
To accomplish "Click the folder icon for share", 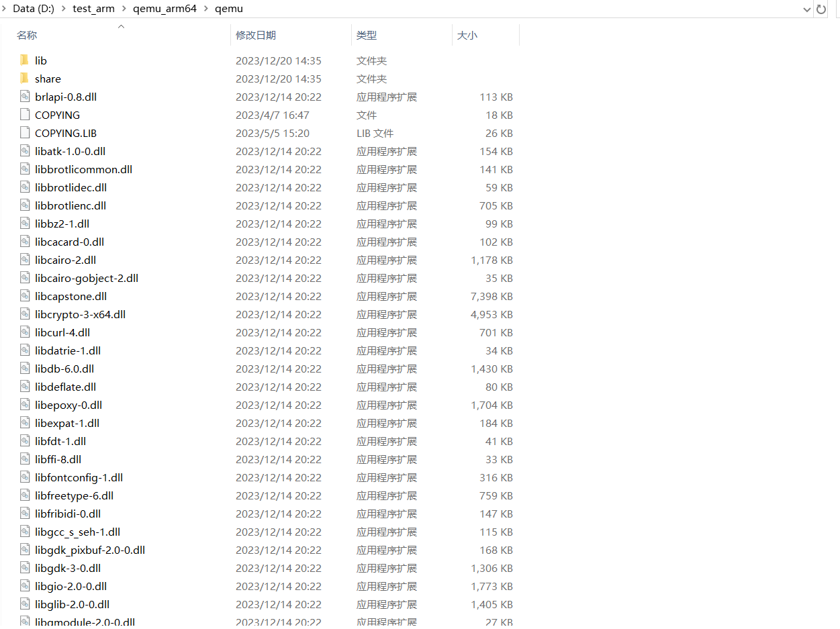I will tap(25, 79).
